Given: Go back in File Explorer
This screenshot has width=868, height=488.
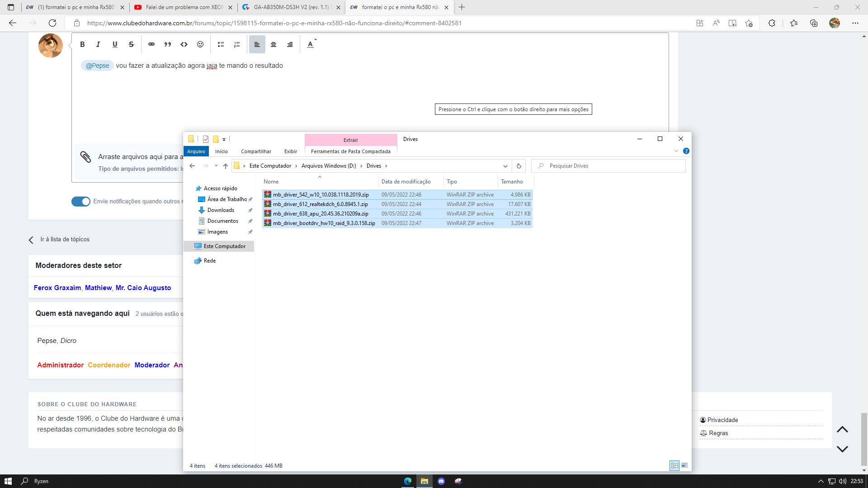Looking at the screenshot, I should [192, 166].
